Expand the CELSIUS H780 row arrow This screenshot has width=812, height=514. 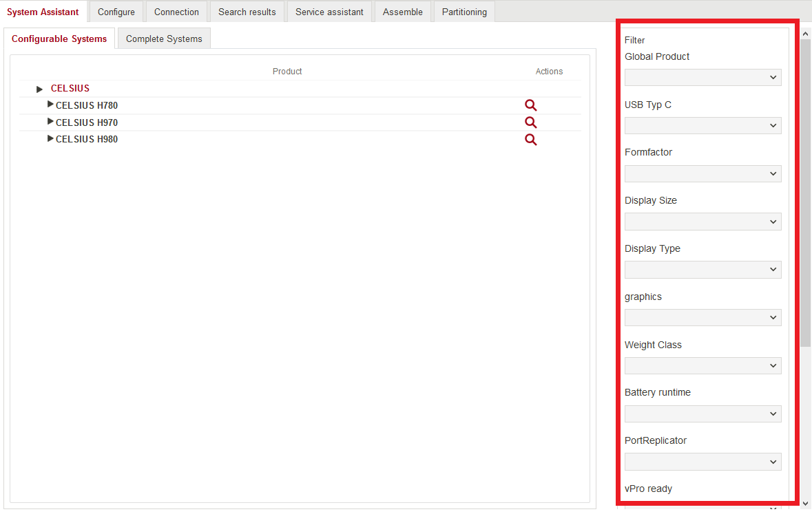click(50, 105)
